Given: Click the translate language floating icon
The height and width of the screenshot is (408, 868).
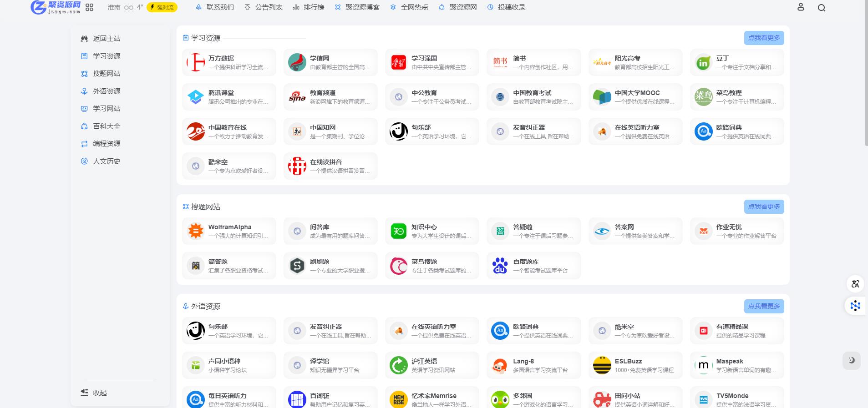Looking at the screenshot, I should click(x=855, y=284).
